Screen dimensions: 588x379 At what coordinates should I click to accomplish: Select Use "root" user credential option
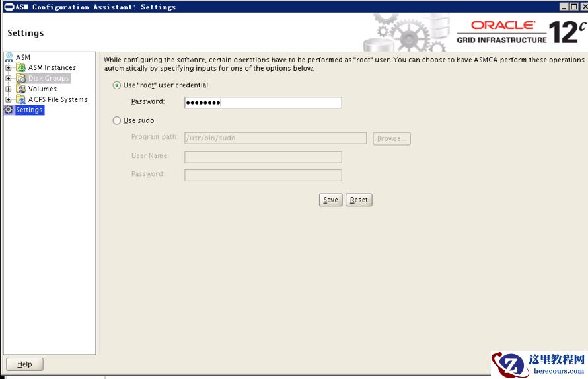coord(117,85)
